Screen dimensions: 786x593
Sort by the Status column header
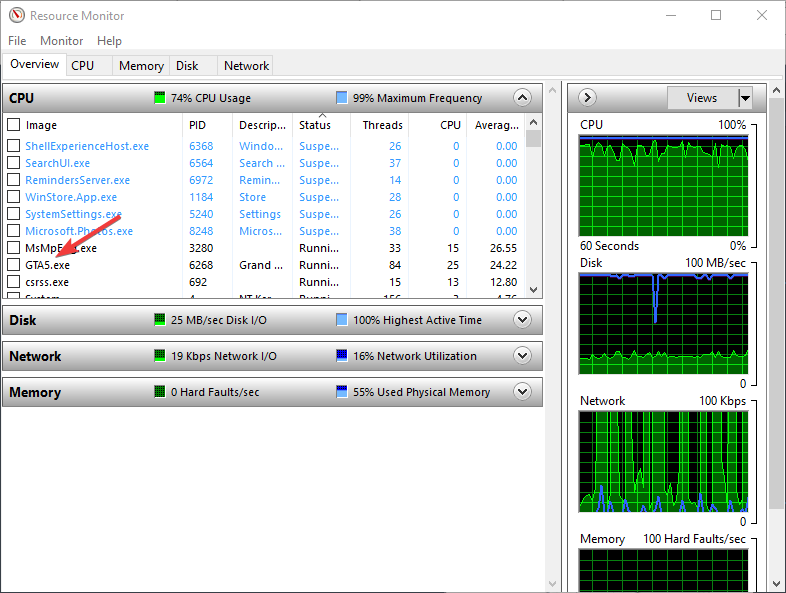[x=321, y=125]
